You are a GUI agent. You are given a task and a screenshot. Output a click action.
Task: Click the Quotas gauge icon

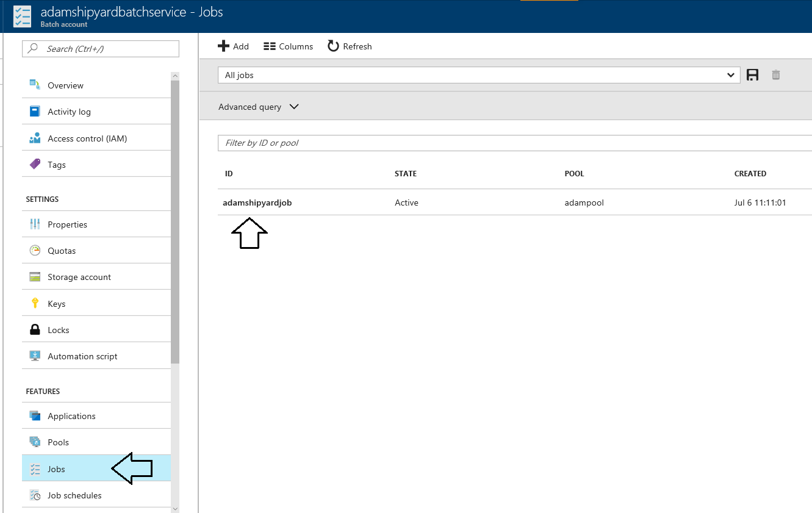(x=35, y=250)
